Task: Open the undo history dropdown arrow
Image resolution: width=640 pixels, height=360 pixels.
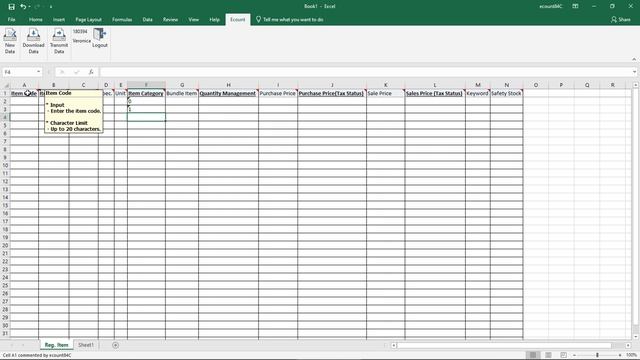Action: click(x=29, y=7)
